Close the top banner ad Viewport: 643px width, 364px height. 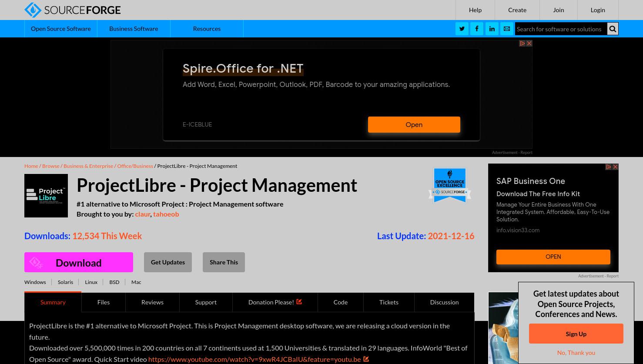(x=529, y=43)
